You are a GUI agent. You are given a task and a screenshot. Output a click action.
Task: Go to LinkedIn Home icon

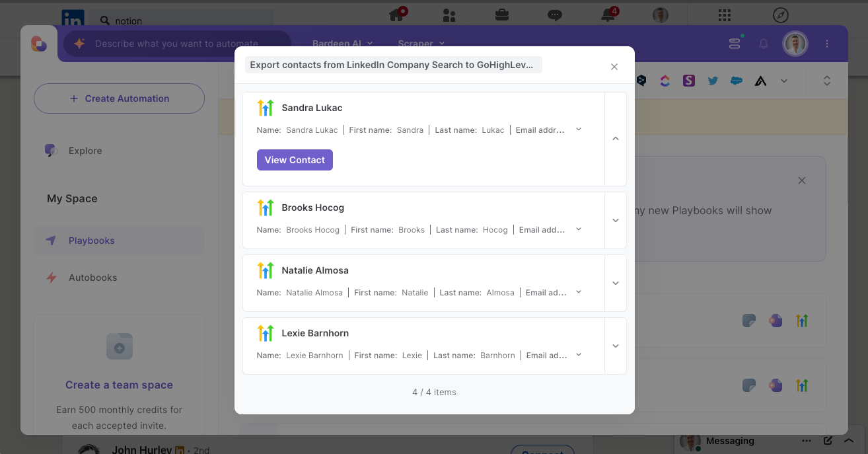point(398,14)
